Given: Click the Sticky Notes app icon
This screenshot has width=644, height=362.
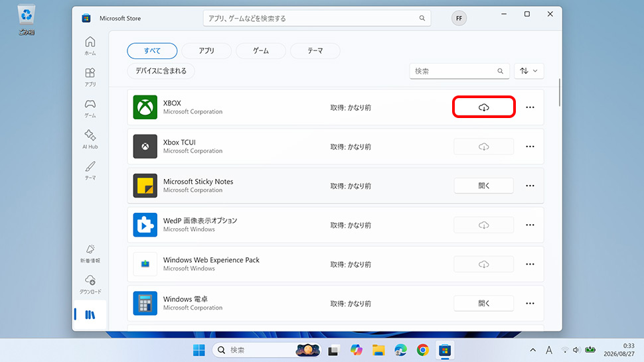Looking at the screenshot, I should point(145,186).
